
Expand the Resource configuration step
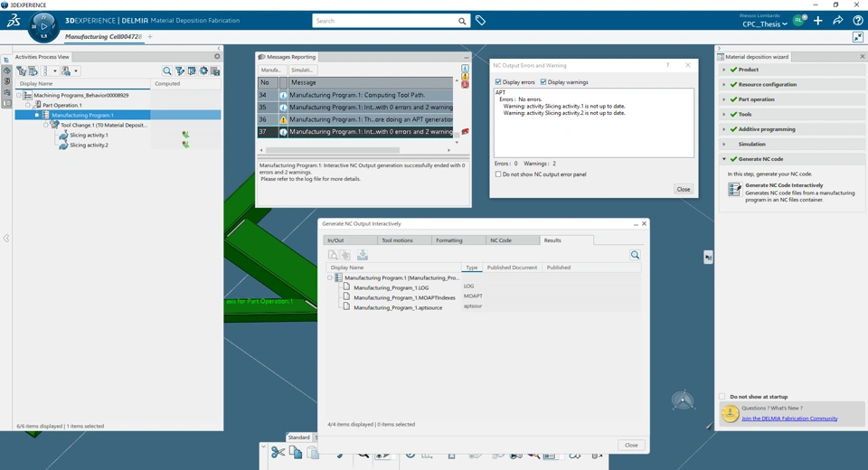tap(724, 85)
